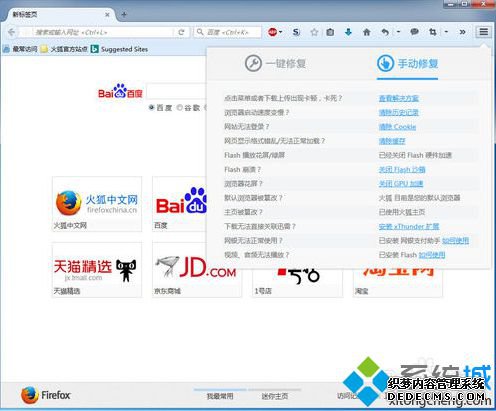Viewport: 496px width, 411px height.
Task: Bookmark this page with star icon
Action: pos(314,32)
